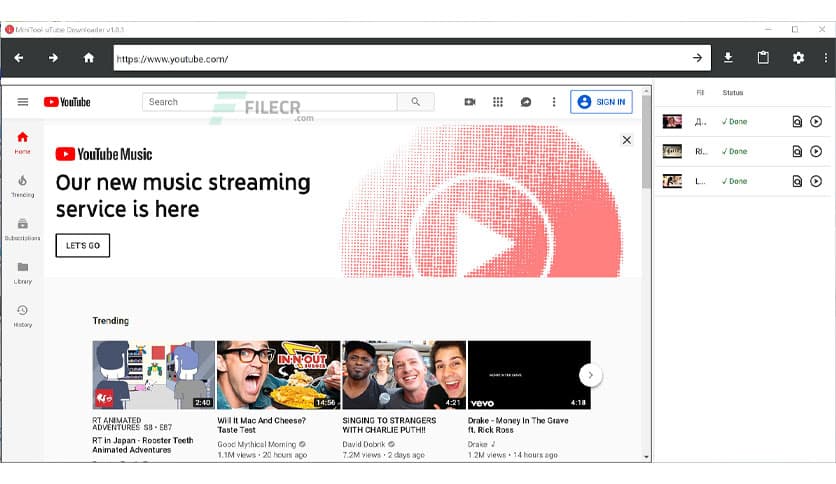Open Subscriptions in YouTube sidebar

tap(22, 229)
